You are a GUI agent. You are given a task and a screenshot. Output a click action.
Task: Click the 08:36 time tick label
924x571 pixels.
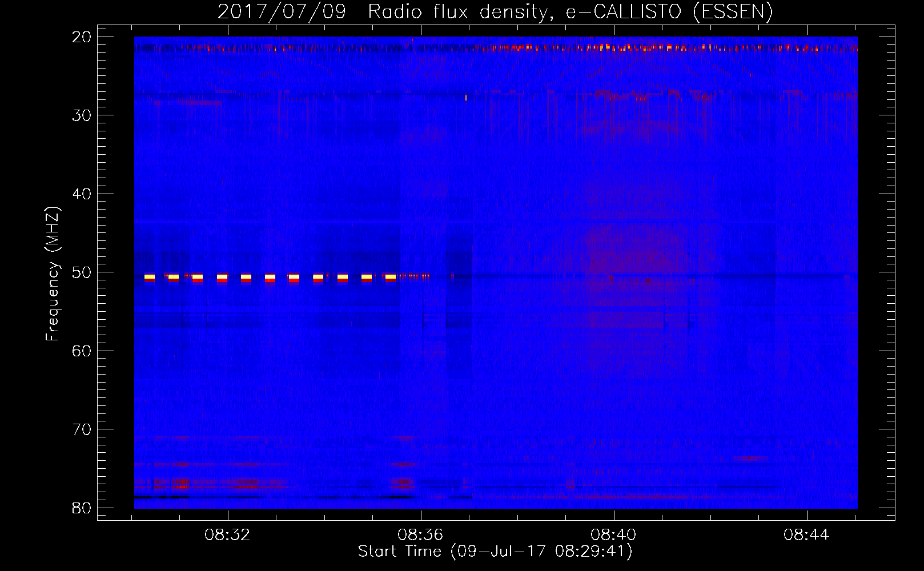coord(420,535)
